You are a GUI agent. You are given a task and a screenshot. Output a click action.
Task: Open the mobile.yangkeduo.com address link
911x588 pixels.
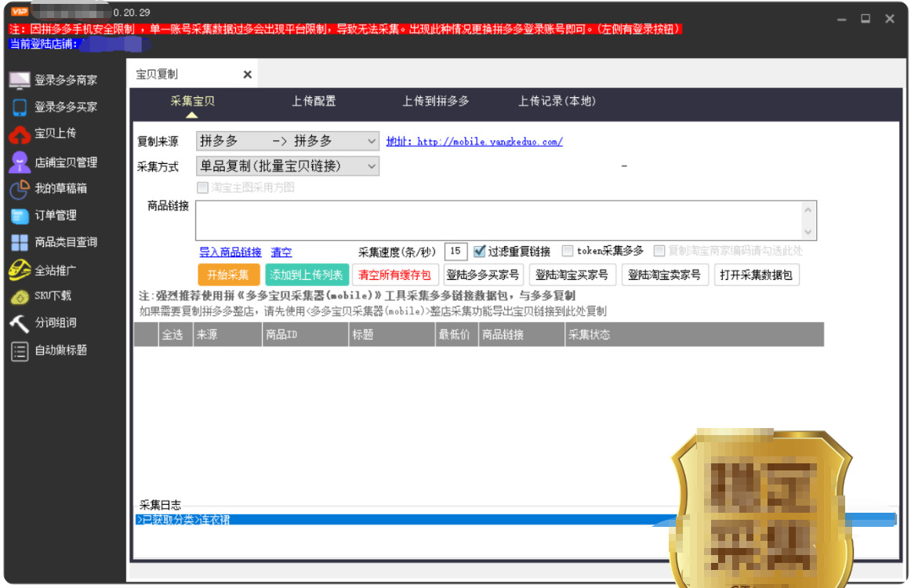[x=474, y=141]
